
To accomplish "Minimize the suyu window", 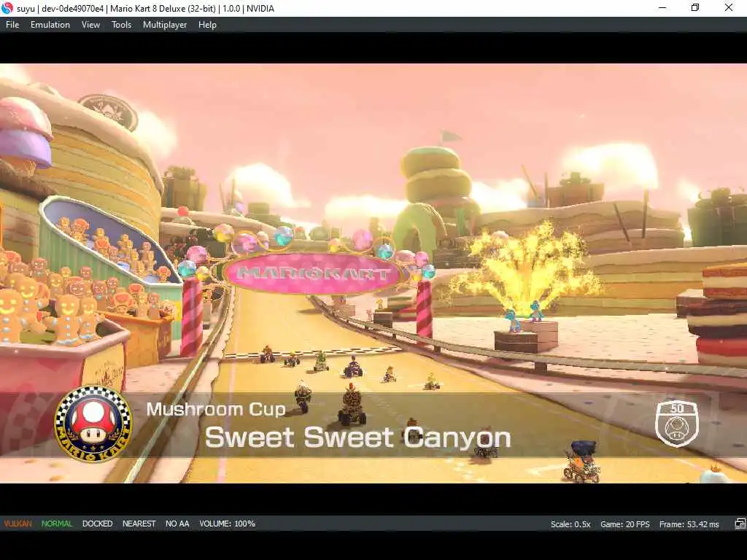I will [x=662, y=7].
